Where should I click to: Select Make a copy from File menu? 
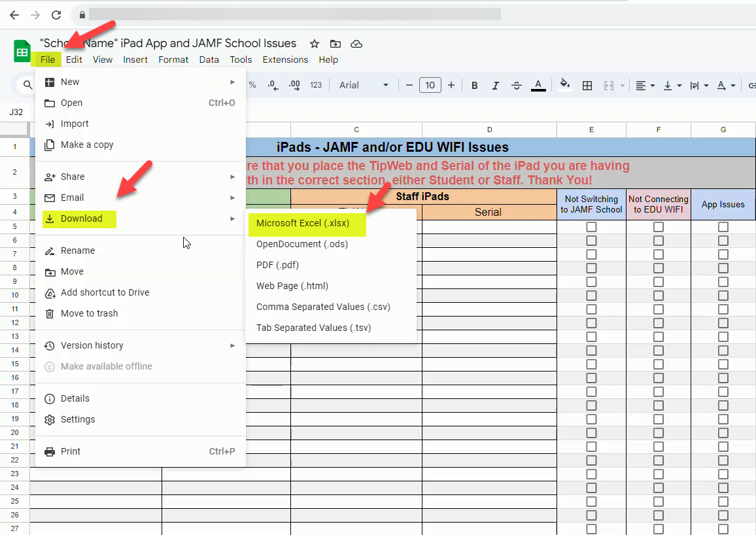(x=87, y=145)
